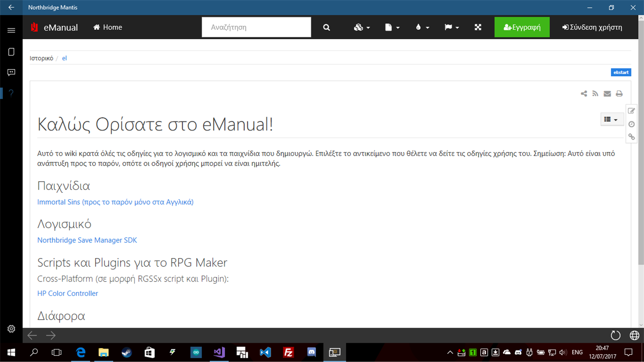This screenshot has height=362, width=644.
Task: Click the Διάφορα heading
Action: click(61, 316)
